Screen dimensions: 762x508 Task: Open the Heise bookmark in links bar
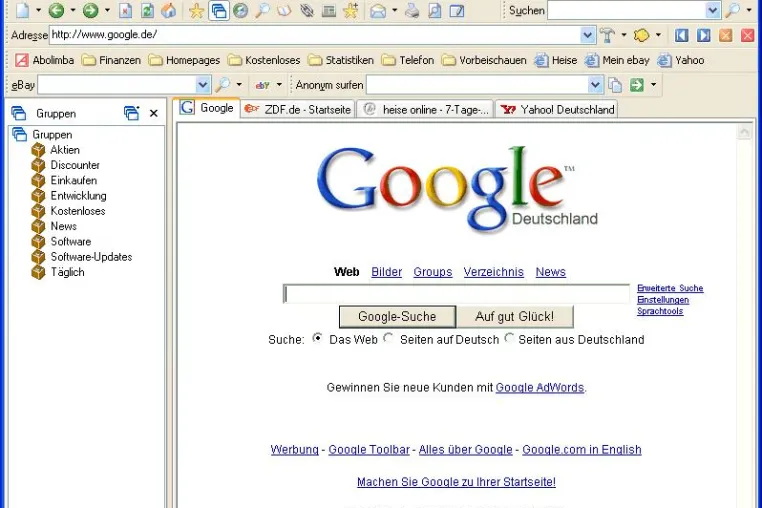pos(555,60)
